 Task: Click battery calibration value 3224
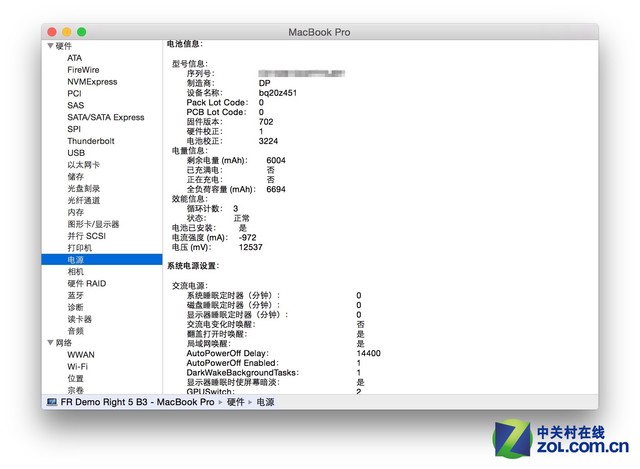(x=268, y=141)
